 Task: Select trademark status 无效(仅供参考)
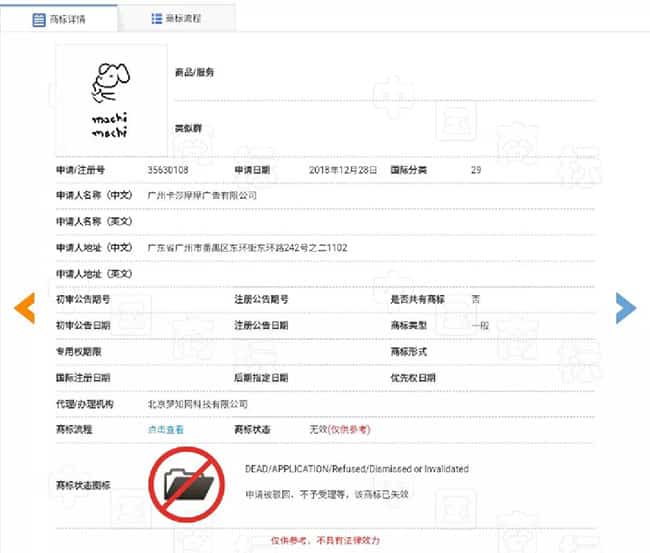pos(340,429)
